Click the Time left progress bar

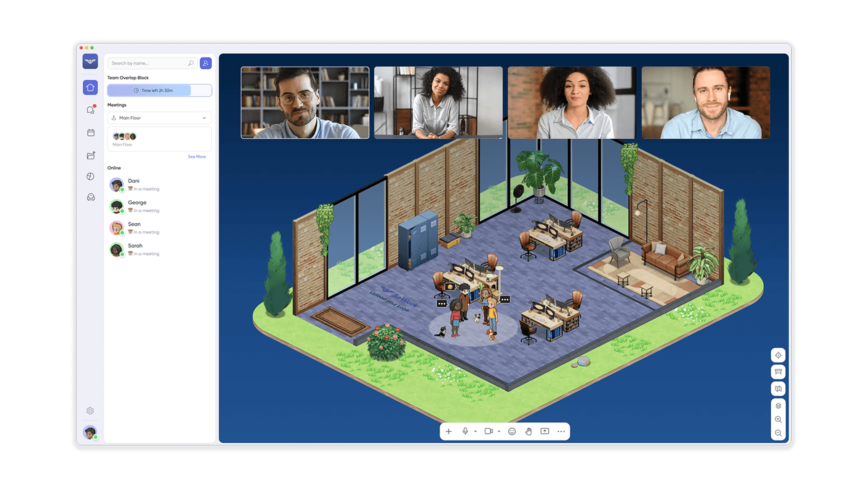pyautogui.click(x=159, y=90)
